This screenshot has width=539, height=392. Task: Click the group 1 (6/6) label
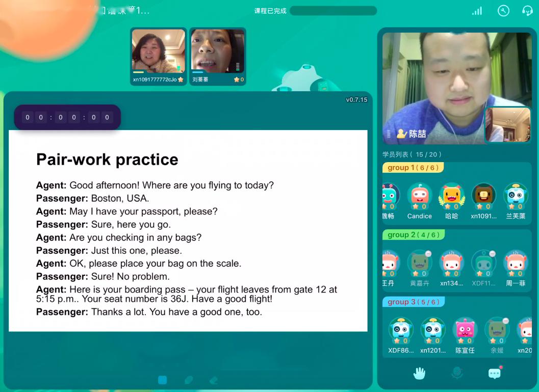[x=413, y=168]
